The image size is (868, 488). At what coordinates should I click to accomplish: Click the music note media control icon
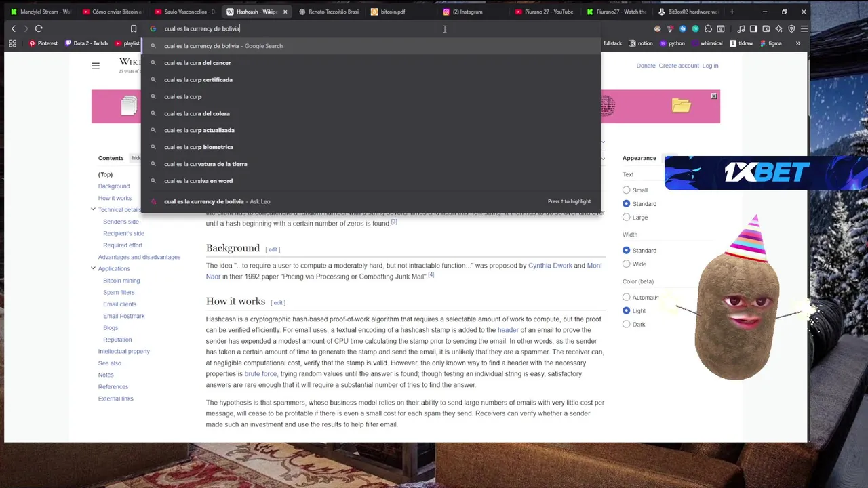point(741,28)
